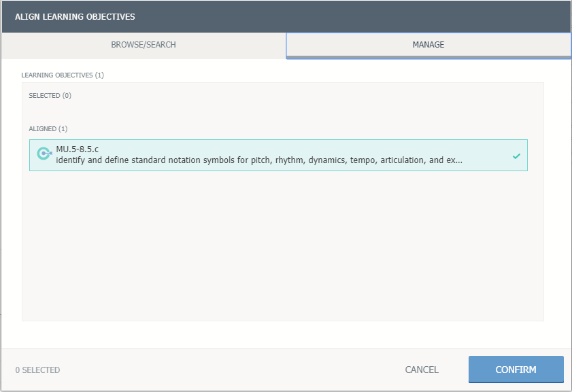Click the 0 Selected counter in footer
This screenshot has width=572, height=392.
click(x=37, y=370)
